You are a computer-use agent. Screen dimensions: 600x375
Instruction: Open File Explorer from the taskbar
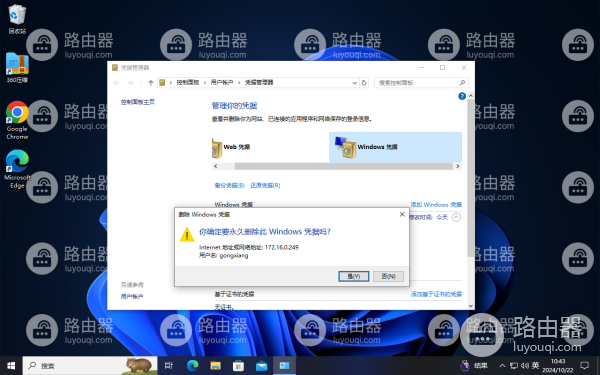(x=215, y=366)
